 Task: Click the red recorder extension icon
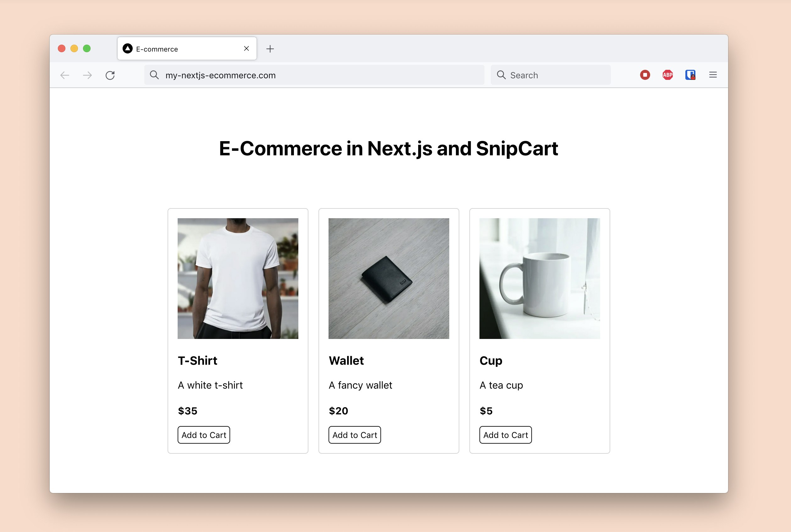tap(645, 75)
